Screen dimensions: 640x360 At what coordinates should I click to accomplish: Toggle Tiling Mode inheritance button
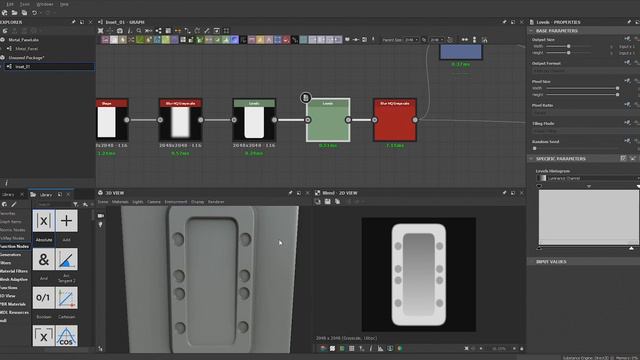click(627, 122)
